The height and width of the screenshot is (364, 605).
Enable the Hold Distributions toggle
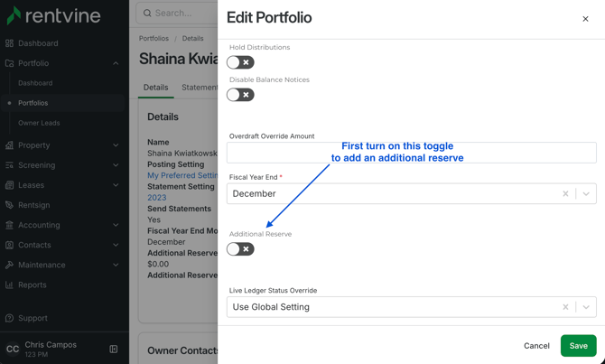pyautogui.click(x=240, y=62)
